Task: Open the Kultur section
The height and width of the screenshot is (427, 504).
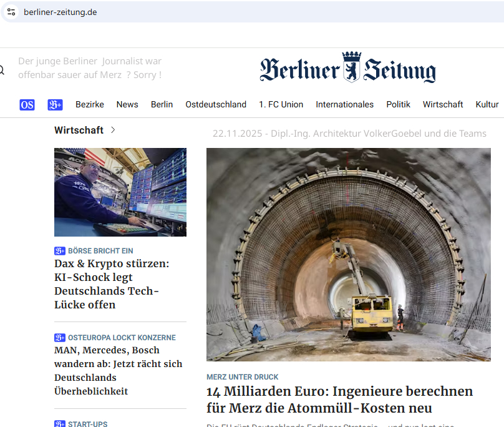Action: click(487, 104)
